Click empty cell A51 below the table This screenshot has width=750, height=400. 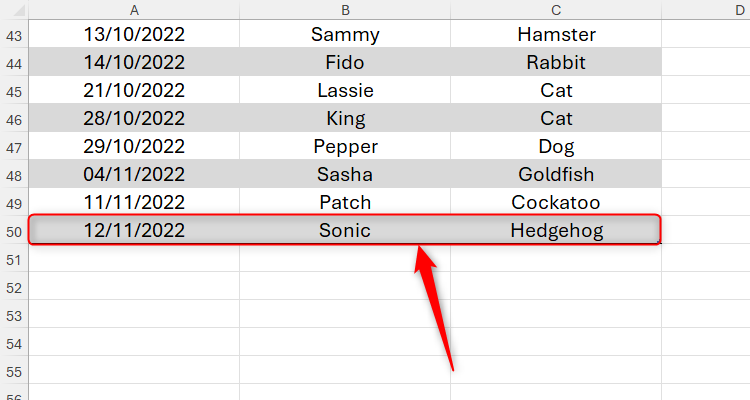pyautogui.click(x=134, y=258)
